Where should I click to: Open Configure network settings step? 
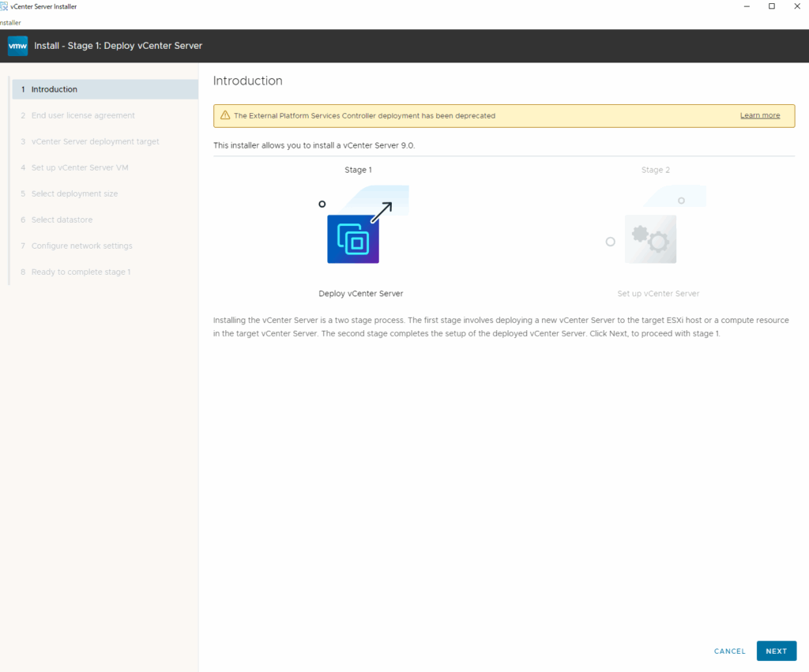click(x=81, y=246)
